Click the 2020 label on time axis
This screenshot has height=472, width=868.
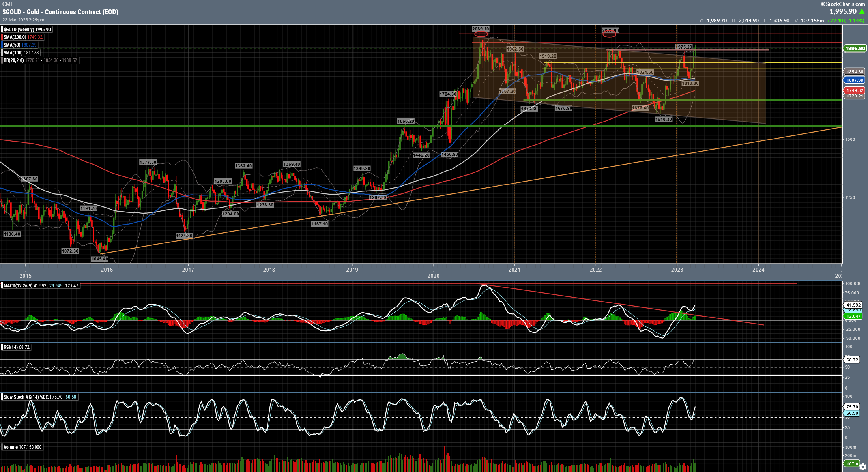point(433,276)
